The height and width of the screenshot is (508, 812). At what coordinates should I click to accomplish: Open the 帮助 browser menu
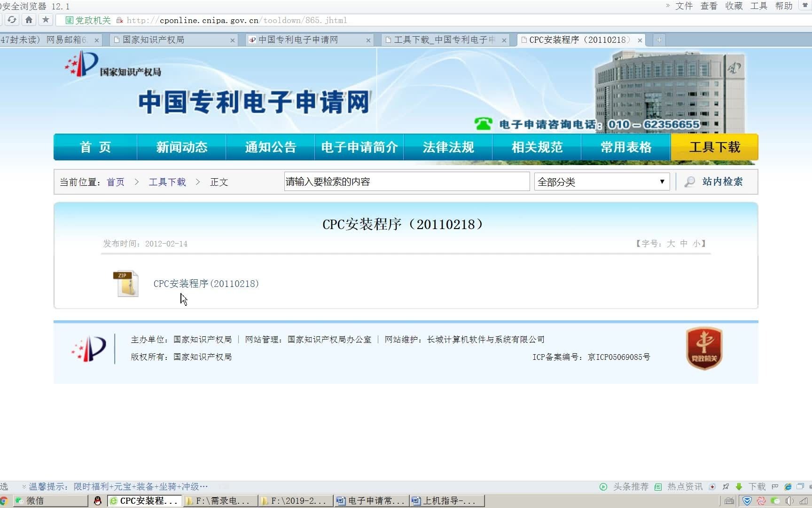(x=783, y=6)
